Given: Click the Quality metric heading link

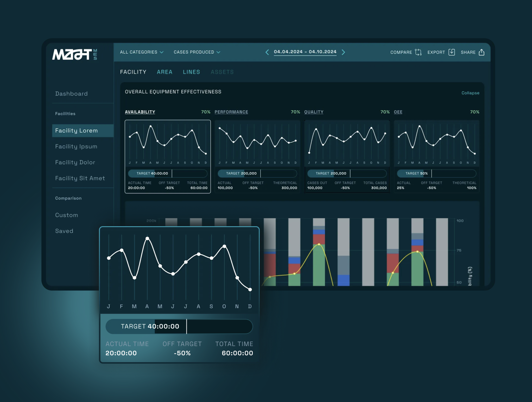Looking at the screenshot, I should pos(314,112).
